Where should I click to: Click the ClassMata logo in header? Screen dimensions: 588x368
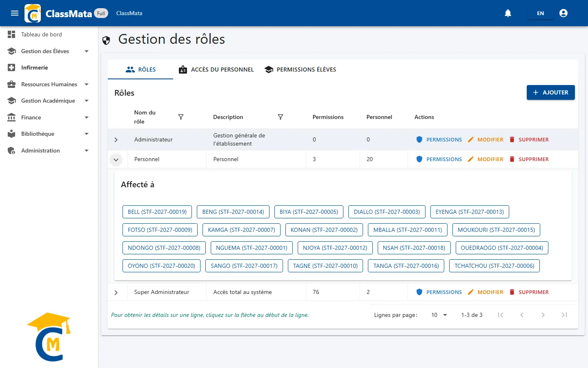33,13
